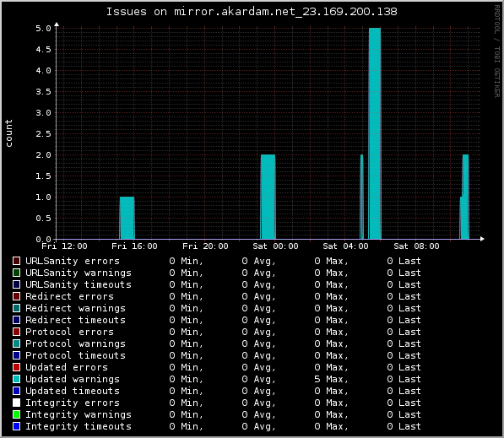Image resolution: width=504 pixels, height=438 pixels.
Task: Click the URLSanity errors color swatch
Action: click(x=16, y=261)
